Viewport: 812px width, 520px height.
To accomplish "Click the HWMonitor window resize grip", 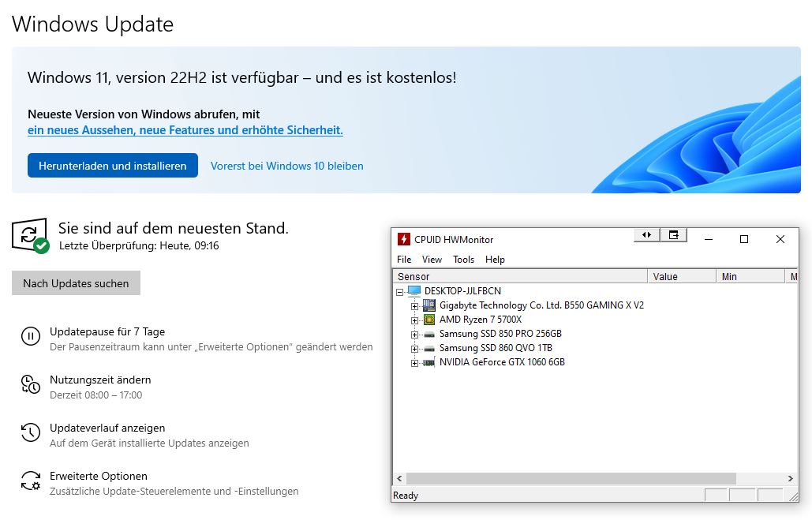I will coord(793,496).
